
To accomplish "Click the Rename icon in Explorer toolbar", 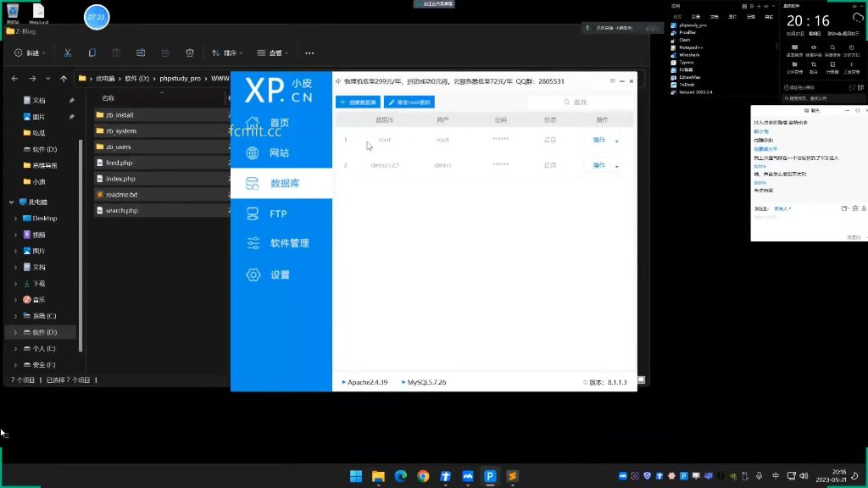I will 141,53.
